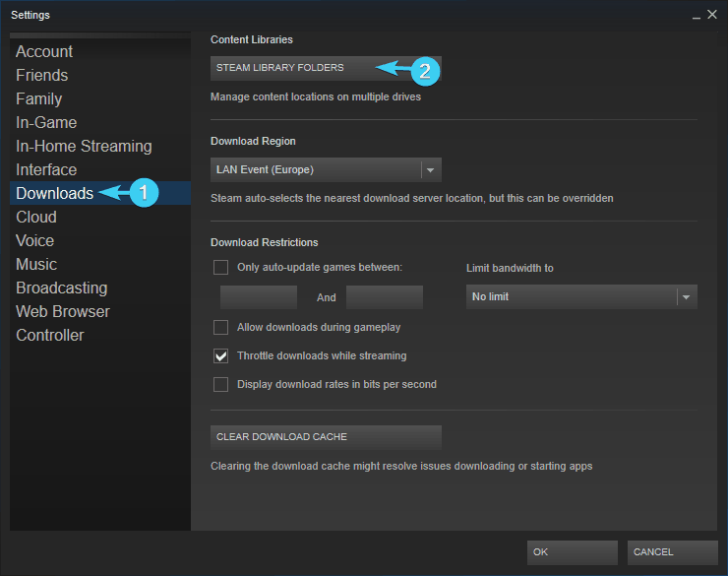728x576 pixels.
Task: Open Cloud settings
Action: tap(99, 217)
